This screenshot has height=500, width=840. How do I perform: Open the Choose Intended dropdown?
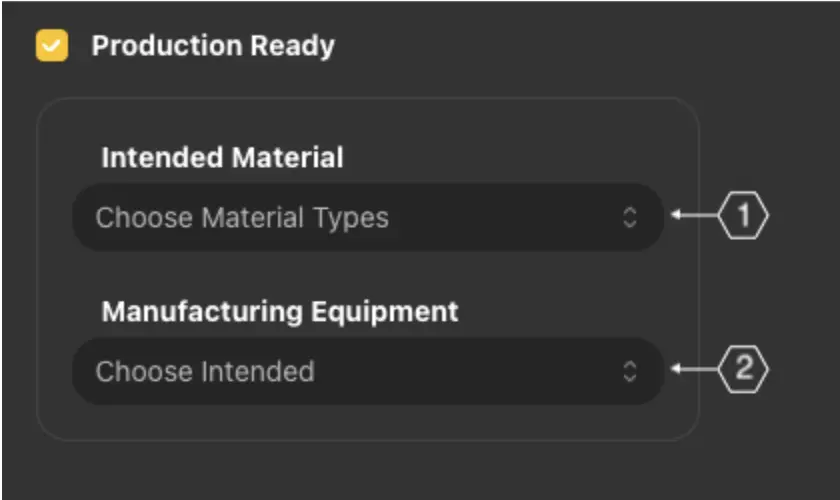click(x=367, y=371)
